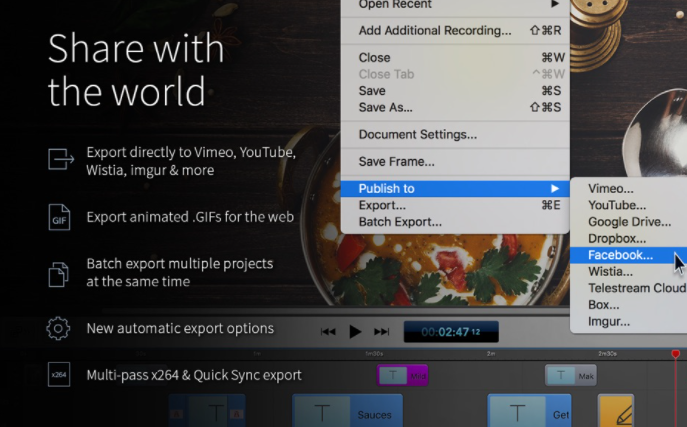This screenshot has width=687, height=427.
Task: Click the rewind playback button
Action: point(328,332)
